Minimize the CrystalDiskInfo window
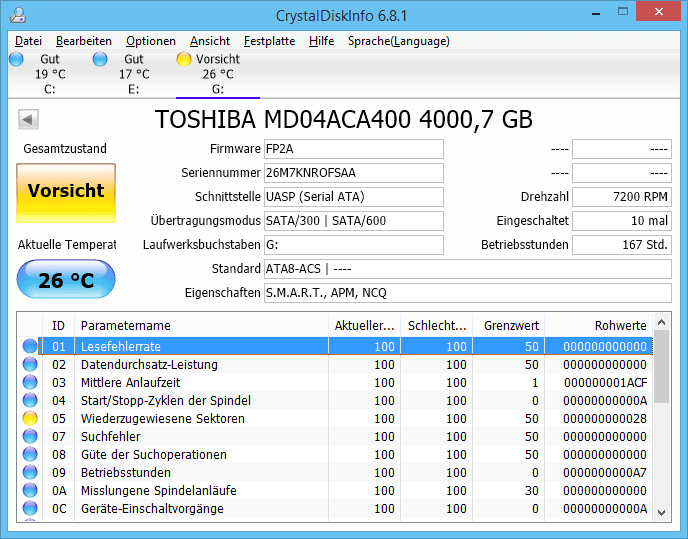688x539 pixels. tap(595, 13)
